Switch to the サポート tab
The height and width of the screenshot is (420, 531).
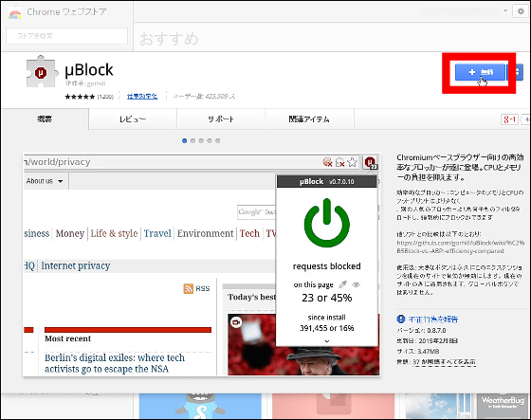click(221, 119)
